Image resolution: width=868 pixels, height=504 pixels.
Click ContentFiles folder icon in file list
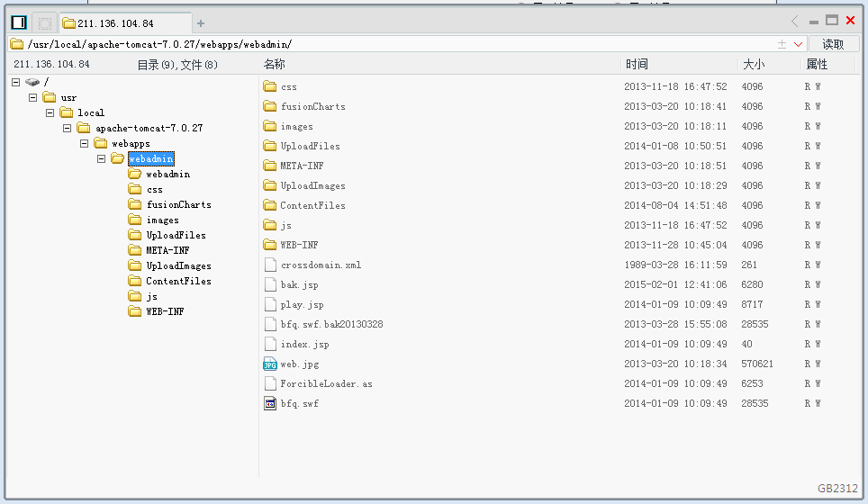click(269, 205)
